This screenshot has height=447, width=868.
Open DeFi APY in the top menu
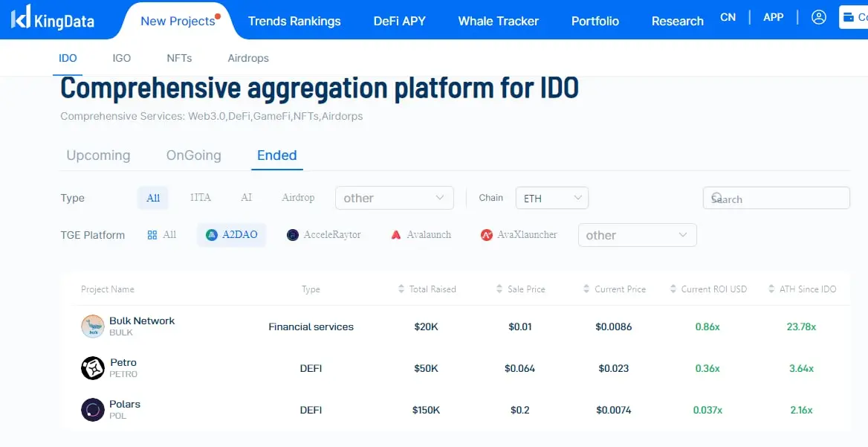[400, 21]
